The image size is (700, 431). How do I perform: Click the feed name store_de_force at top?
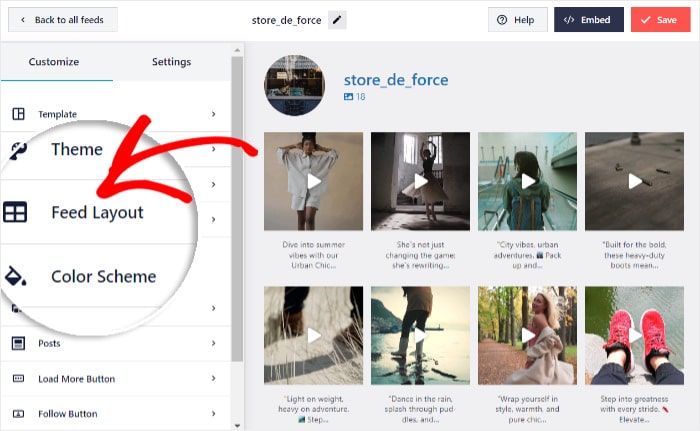[287, 20]
